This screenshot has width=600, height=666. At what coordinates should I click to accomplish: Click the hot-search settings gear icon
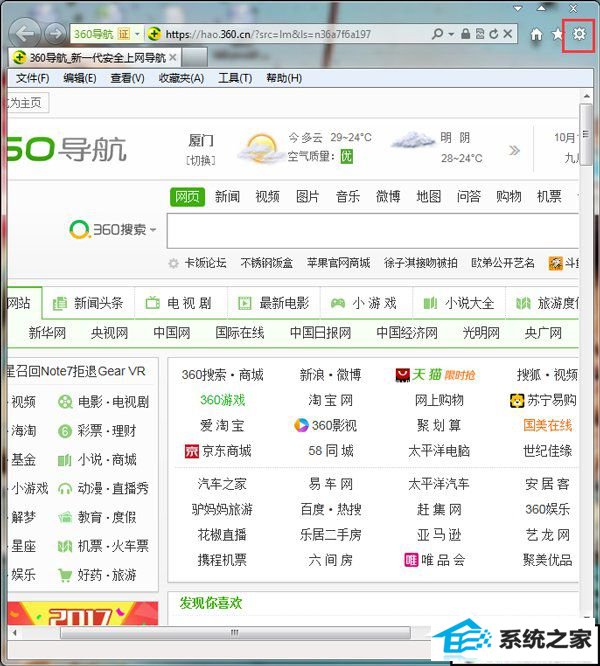173,264
